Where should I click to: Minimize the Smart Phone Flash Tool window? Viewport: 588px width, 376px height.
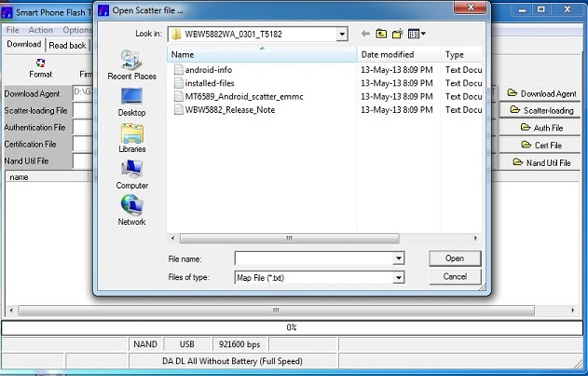tap(523, 9)
